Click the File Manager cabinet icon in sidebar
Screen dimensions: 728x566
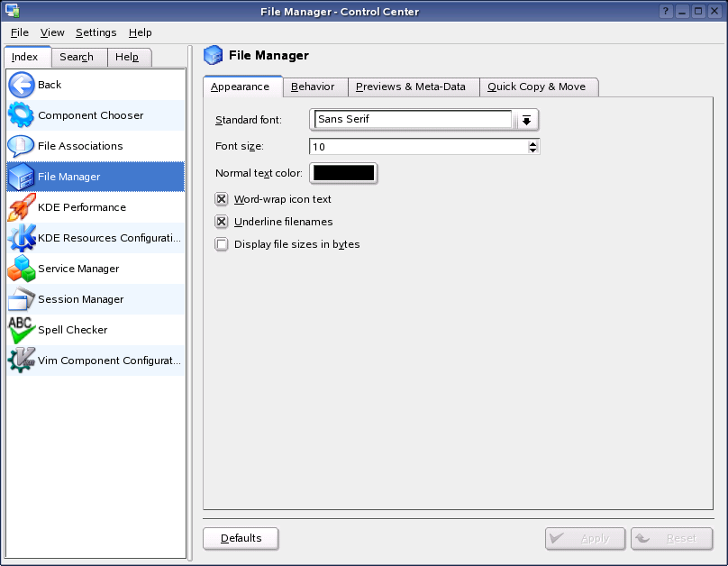click(22, 177)
